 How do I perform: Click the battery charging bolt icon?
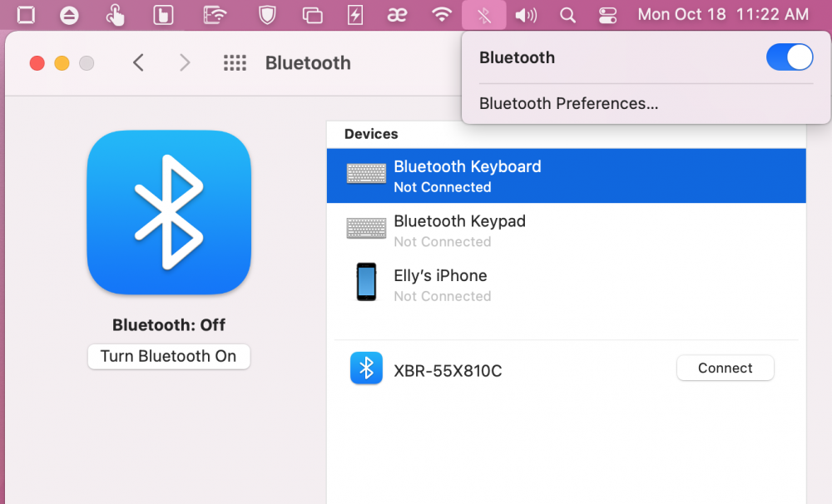(355, 15)
